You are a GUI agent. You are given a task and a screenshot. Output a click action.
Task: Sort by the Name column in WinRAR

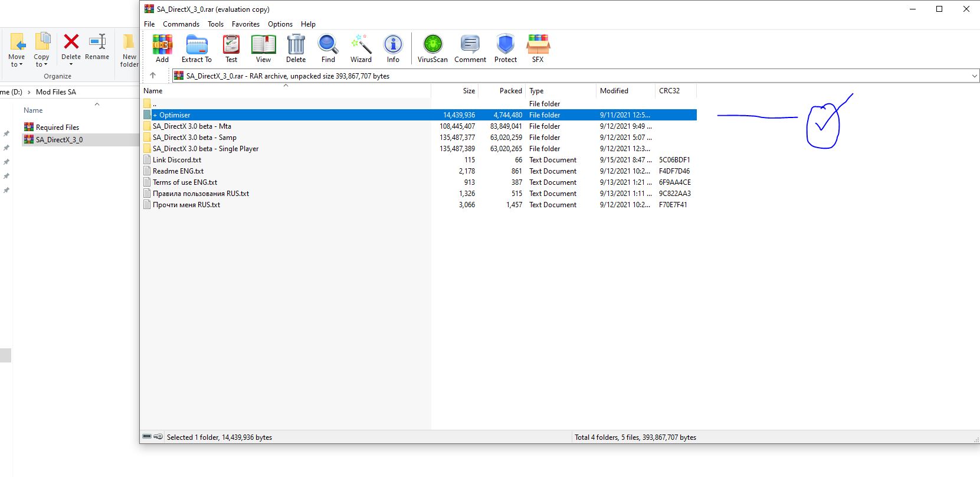click(286, 91)
